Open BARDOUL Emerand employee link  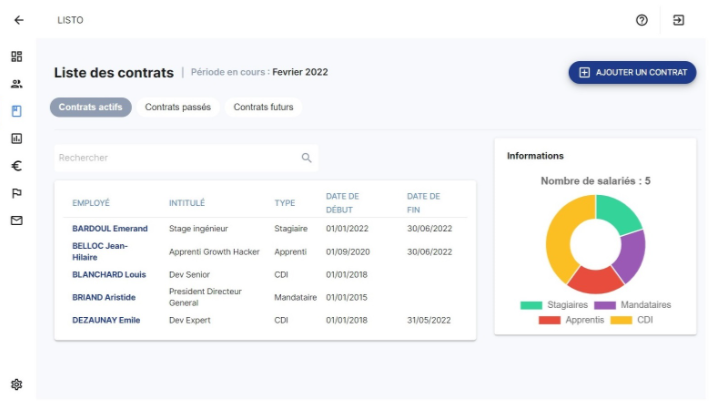(x=110, y=229)
